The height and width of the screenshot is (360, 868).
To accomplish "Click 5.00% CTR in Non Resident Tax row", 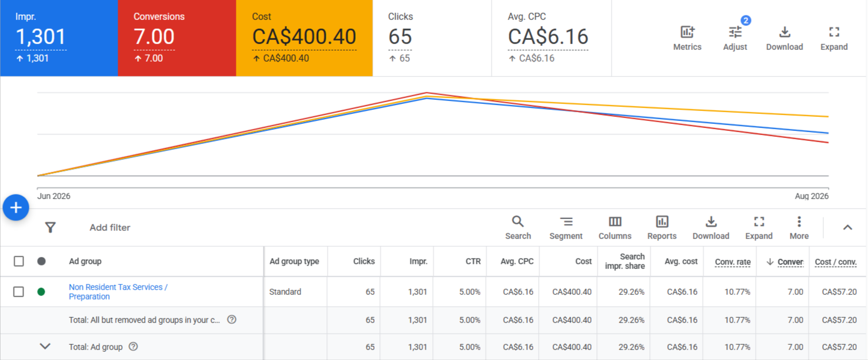I will (x=470, y=291).
